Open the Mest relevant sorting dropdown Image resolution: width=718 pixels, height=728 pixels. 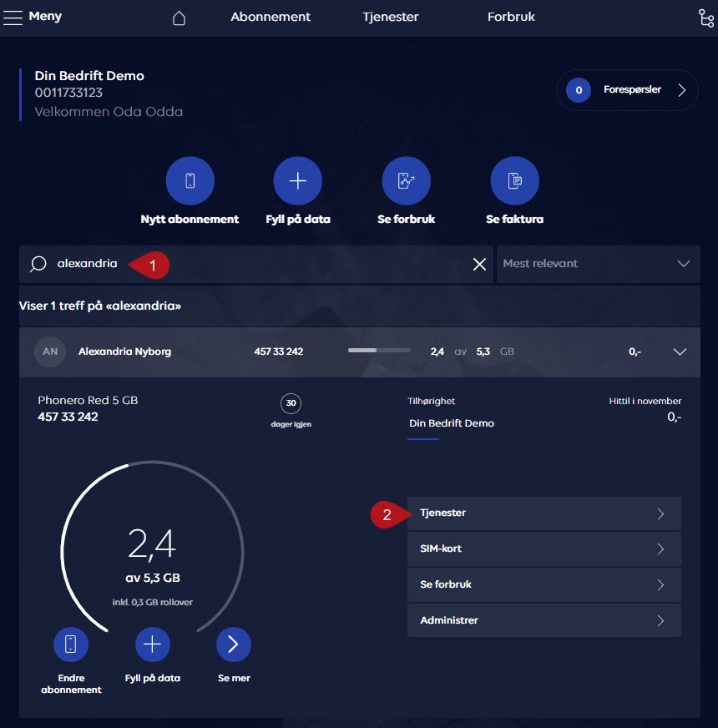coord(598,264)
